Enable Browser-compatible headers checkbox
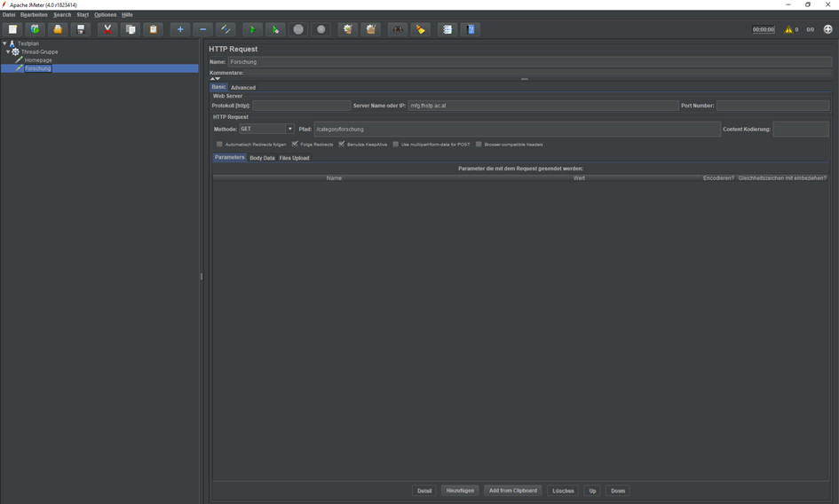This screenshot has width=839, height=504. [x=479, y=144]
